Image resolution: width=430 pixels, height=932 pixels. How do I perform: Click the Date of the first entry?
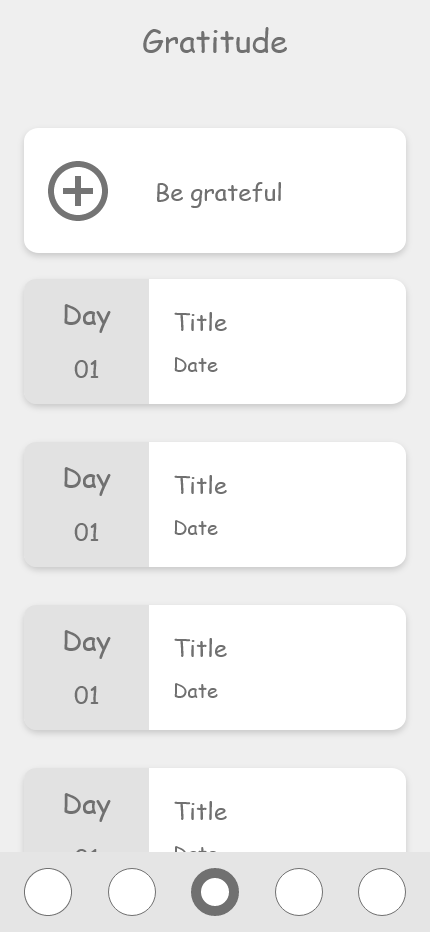[x=196, y=365]
